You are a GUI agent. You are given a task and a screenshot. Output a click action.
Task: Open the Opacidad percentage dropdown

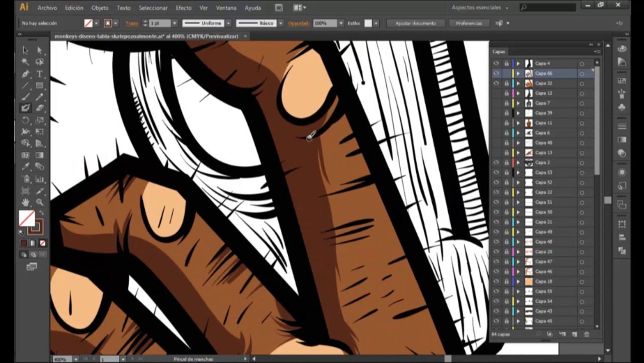coord(341,23)
